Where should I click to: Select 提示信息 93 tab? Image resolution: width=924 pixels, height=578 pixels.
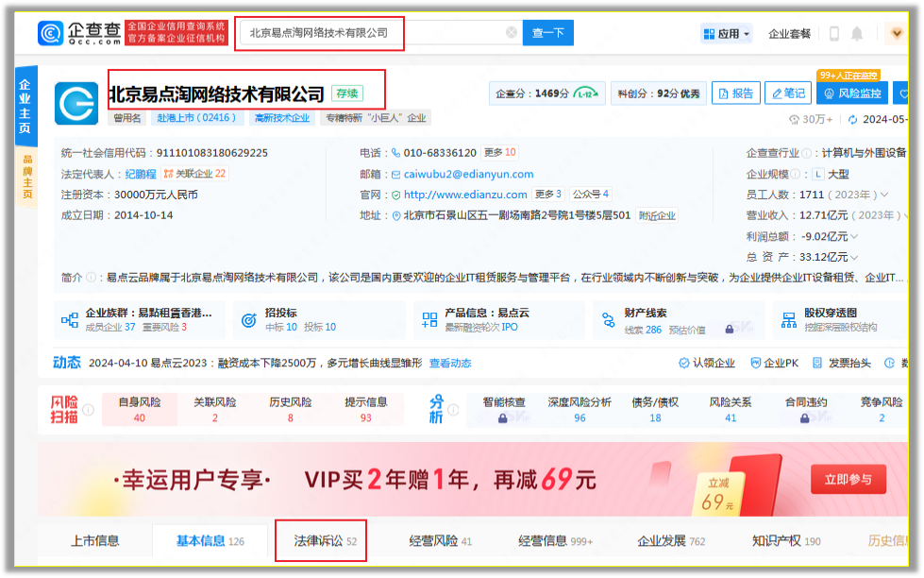pos(366,409)
